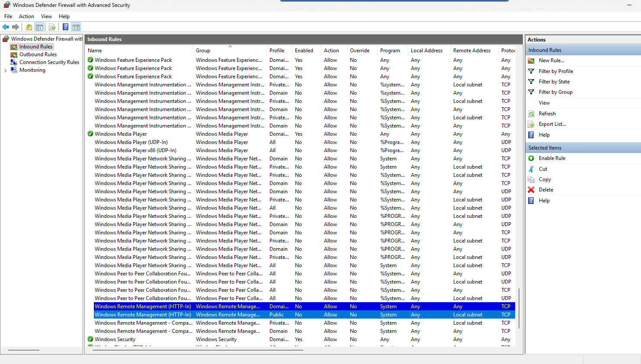Click the red Delete icon
The image size is (641, 364).
pyautogui.click(x=531, y=190)
